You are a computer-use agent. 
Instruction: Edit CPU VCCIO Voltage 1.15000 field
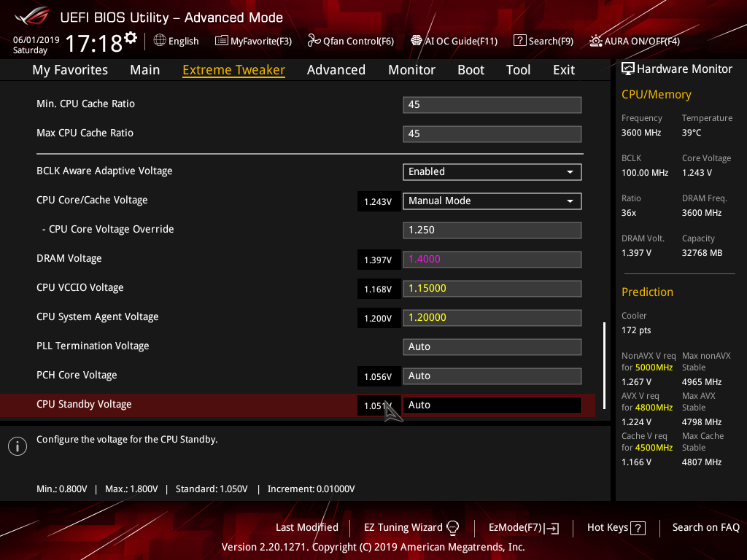point(492,289)
